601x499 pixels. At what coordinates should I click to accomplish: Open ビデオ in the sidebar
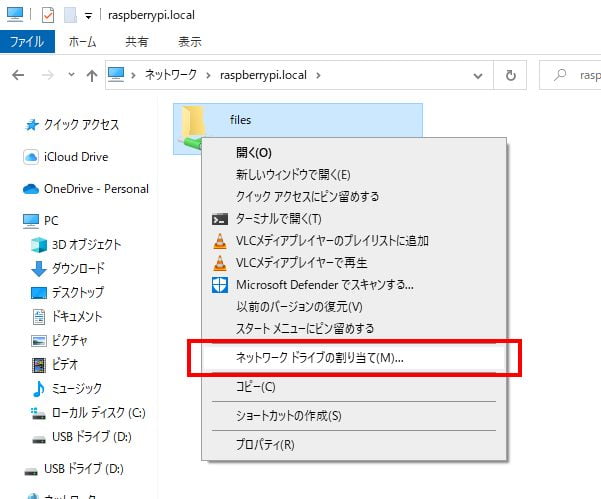[65, 364]
